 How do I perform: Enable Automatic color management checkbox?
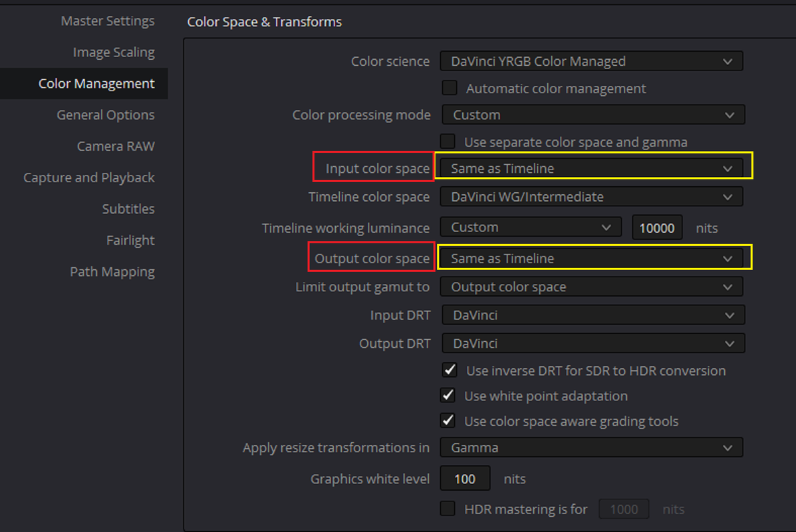[x=450, y=88]
